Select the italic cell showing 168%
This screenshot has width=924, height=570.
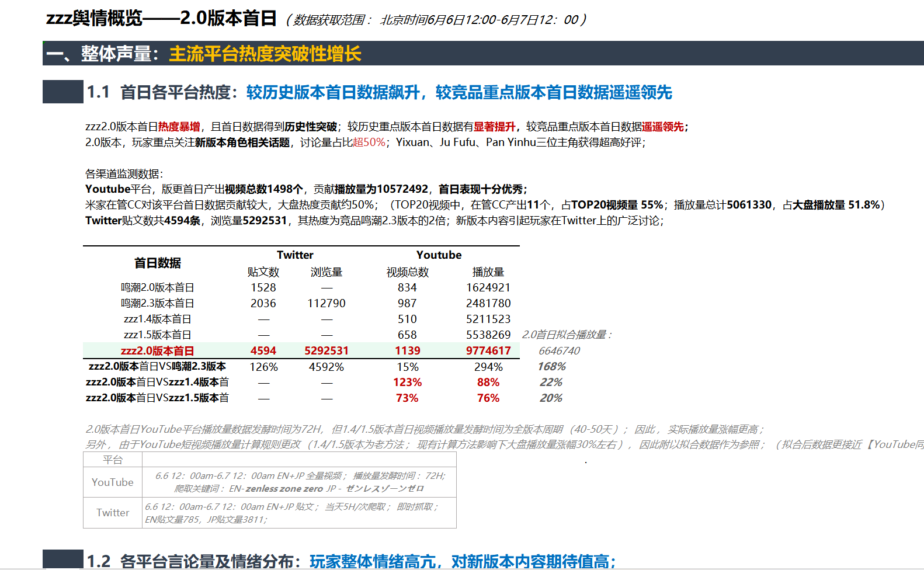(552, 366)
